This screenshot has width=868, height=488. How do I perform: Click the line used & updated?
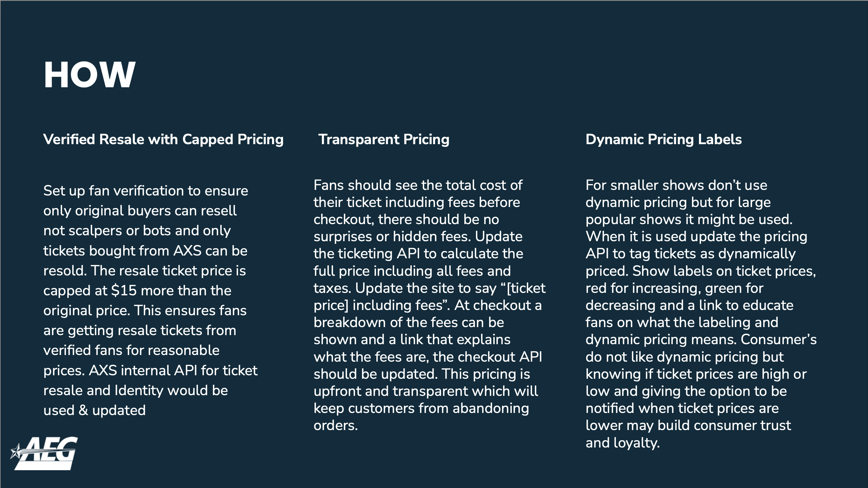(94, 410)
